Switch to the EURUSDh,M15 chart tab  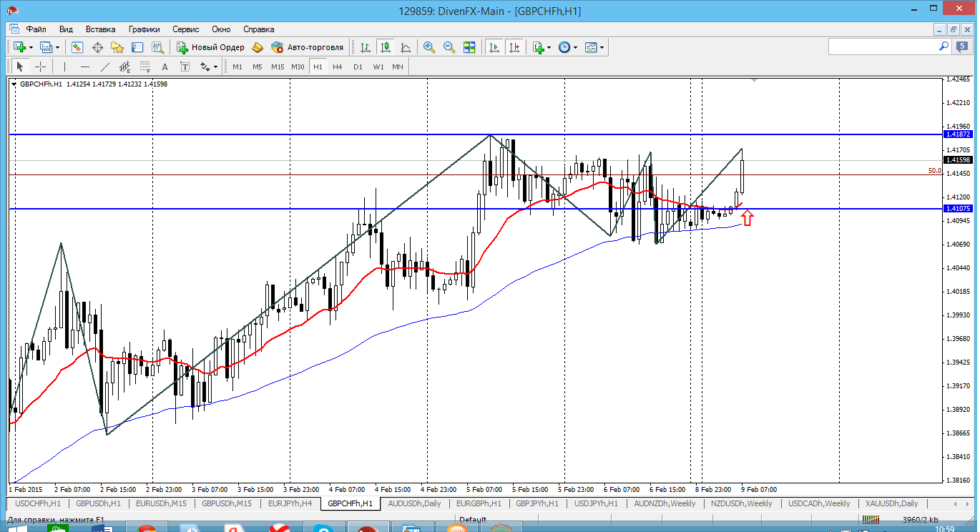point(162,503)
